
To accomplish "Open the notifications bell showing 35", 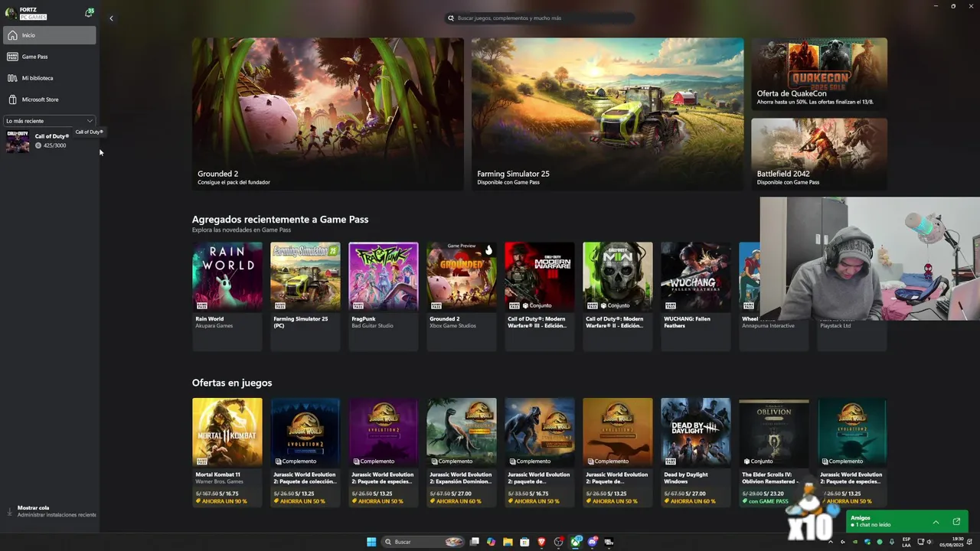I will pos(89,13).
